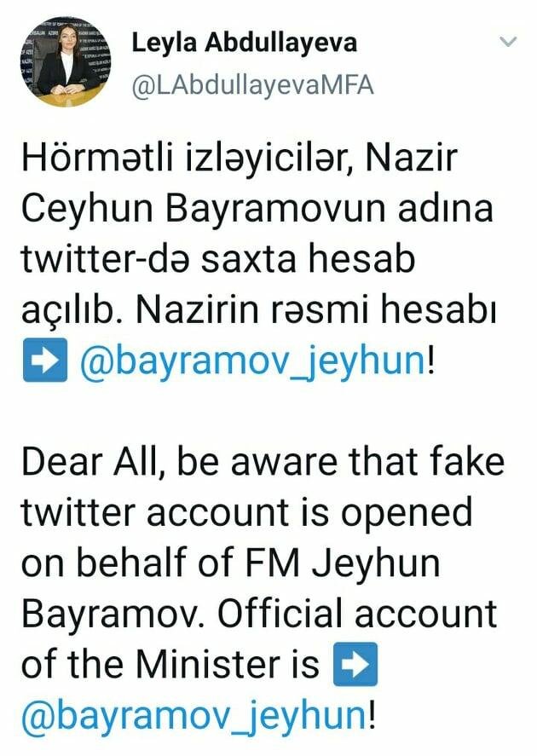Open Leyla Abdullayeva's profile picture
The height and width of the screenshot is (756, 537).
[66, 61]
